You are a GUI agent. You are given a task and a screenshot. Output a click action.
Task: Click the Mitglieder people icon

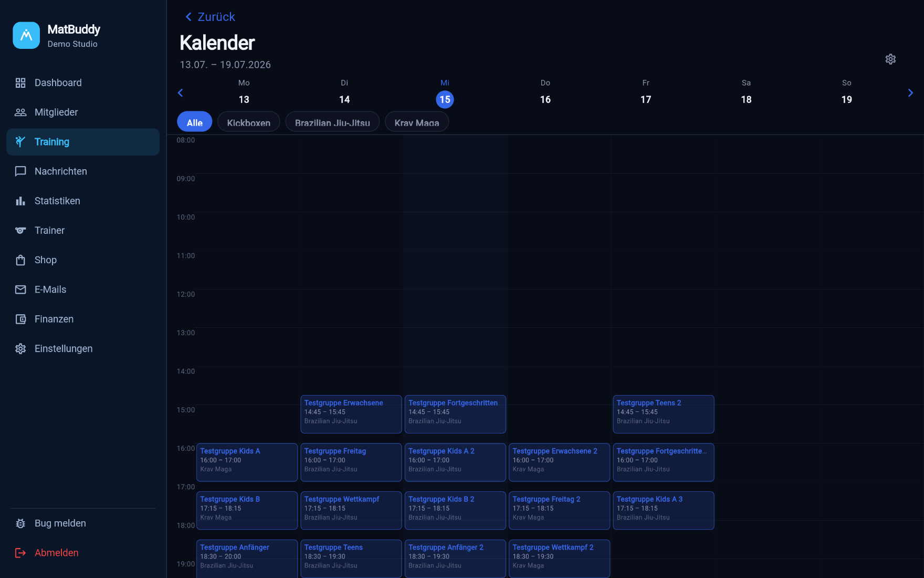point(20,112)
